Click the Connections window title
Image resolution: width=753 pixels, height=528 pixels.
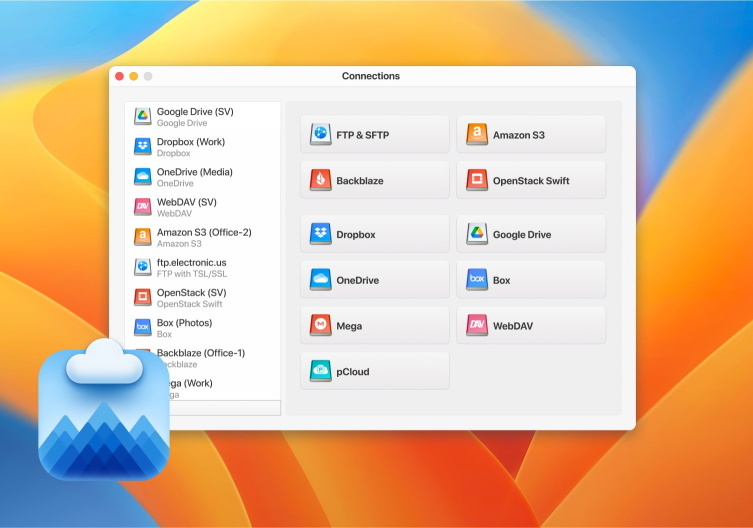coord(371,76)
